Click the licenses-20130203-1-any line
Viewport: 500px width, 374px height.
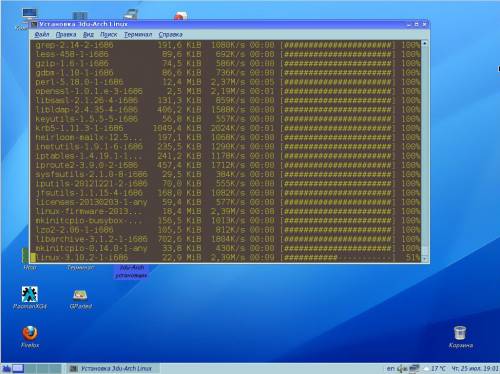(227, 202)
